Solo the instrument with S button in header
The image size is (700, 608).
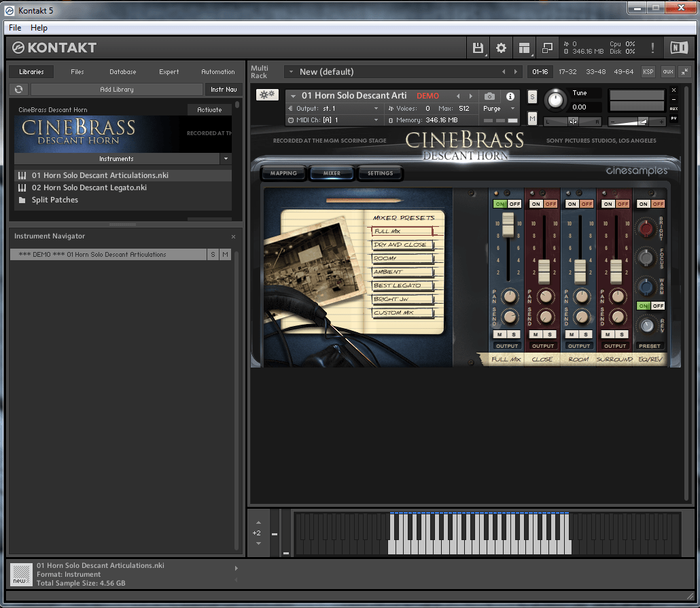pyautogui.click(x=532, y=97)
